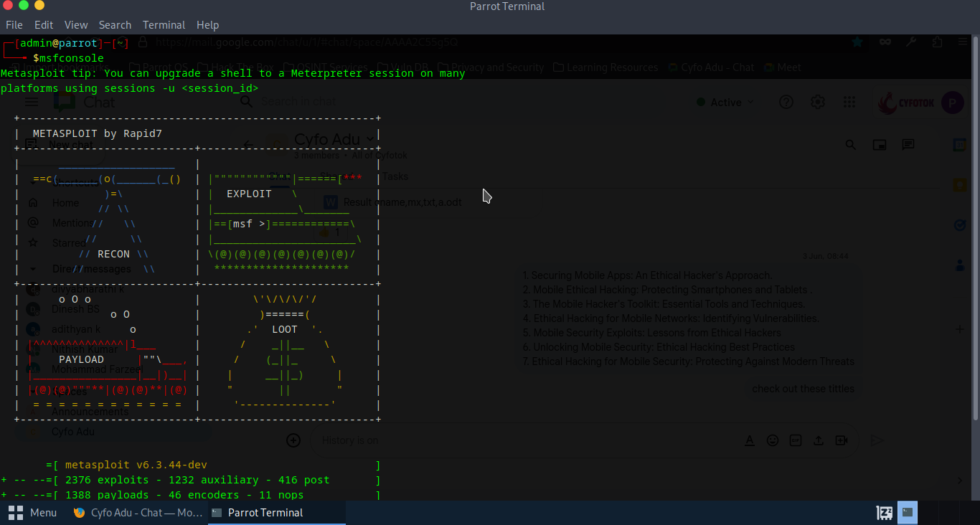Open the threads icon in space header
This screenshot has width=980, height=525.
pos(908,145)
